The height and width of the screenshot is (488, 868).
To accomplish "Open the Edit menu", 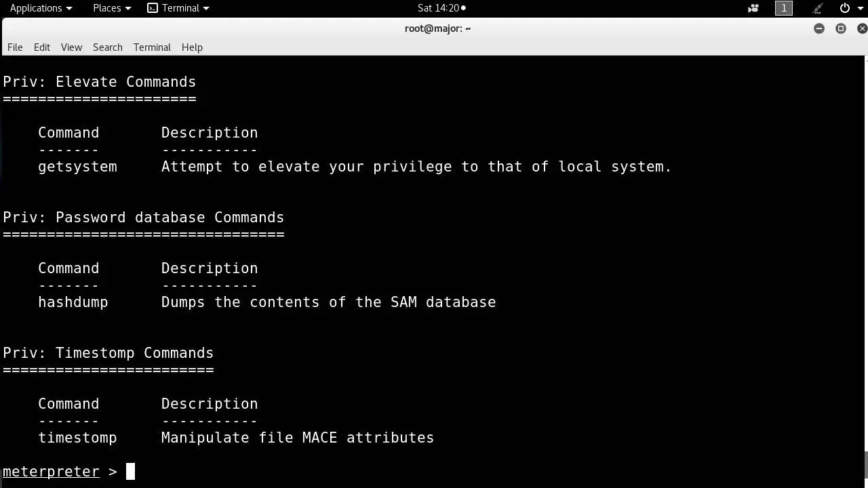I will tap(42, 47).
